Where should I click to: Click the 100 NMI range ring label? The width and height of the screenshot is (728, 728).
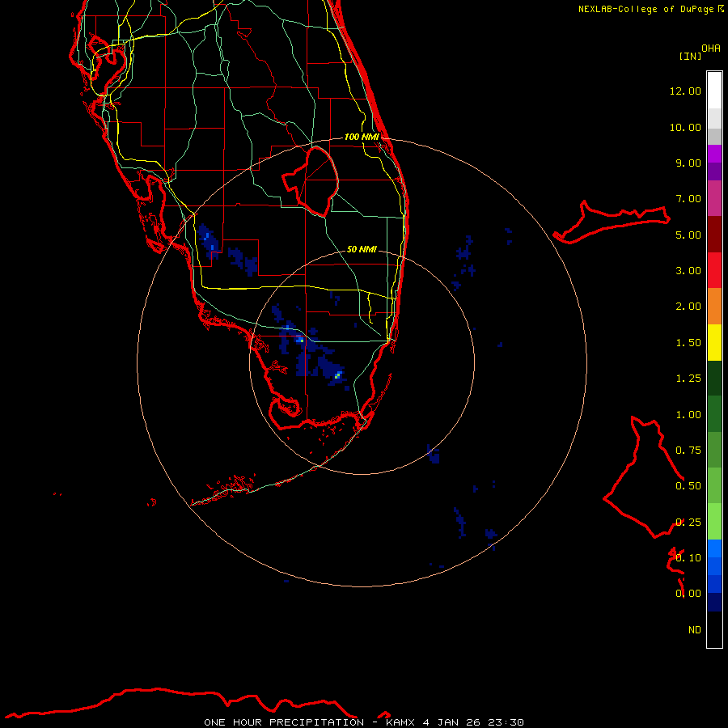coord(362,137)
